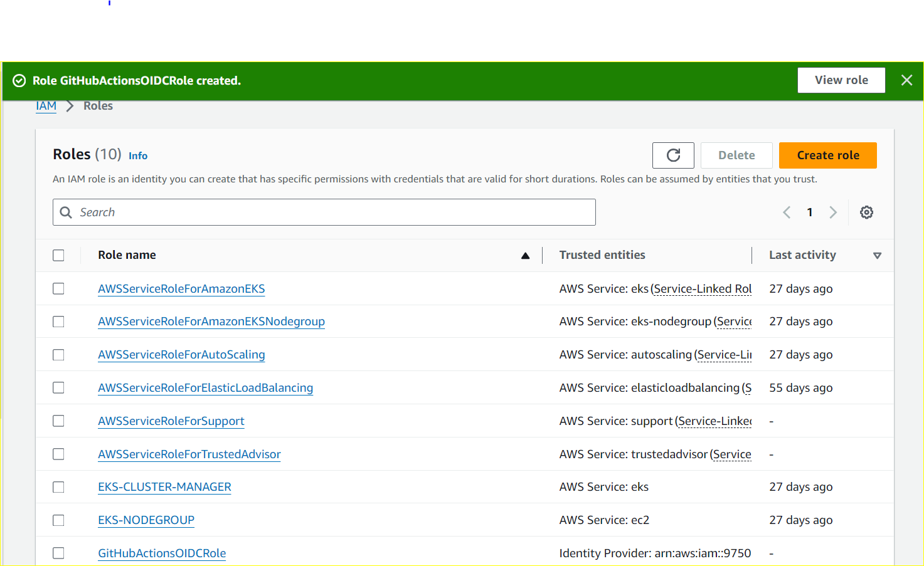Click the Last activity sort arrow
924x566 pixels.
tap(877, 256)
